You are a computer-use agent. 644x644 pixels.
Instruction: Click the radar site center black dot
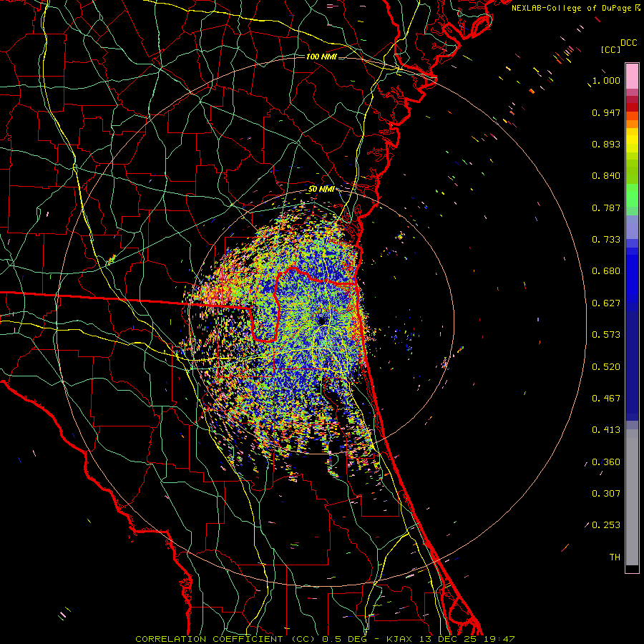tap(322, 321)
